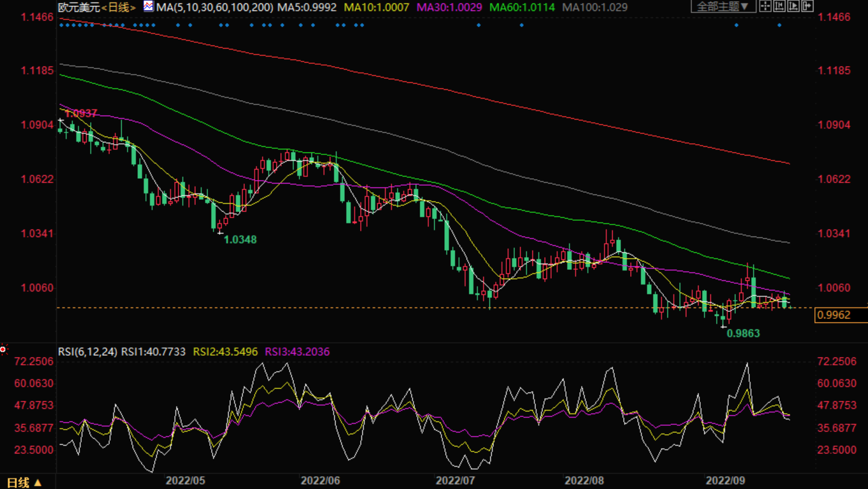Click the red dot beside RSI panel
Viewport: 868px width, 489px height.
click(3, 349)
